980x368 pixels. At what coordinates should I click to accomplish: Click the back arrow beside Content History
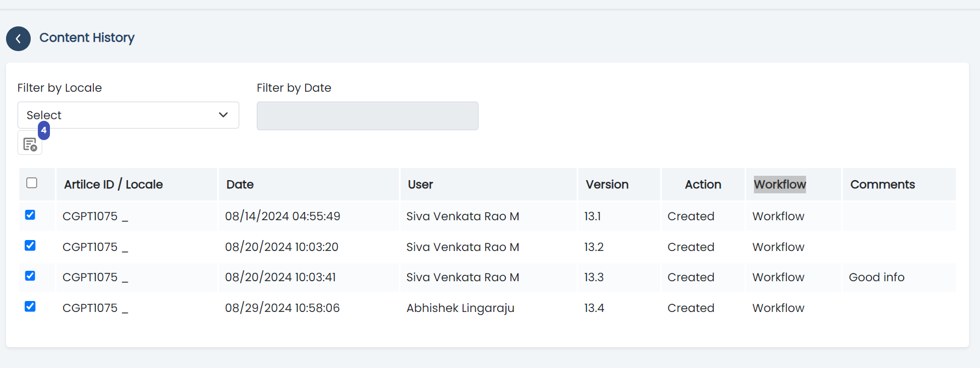tap(18, 39)
